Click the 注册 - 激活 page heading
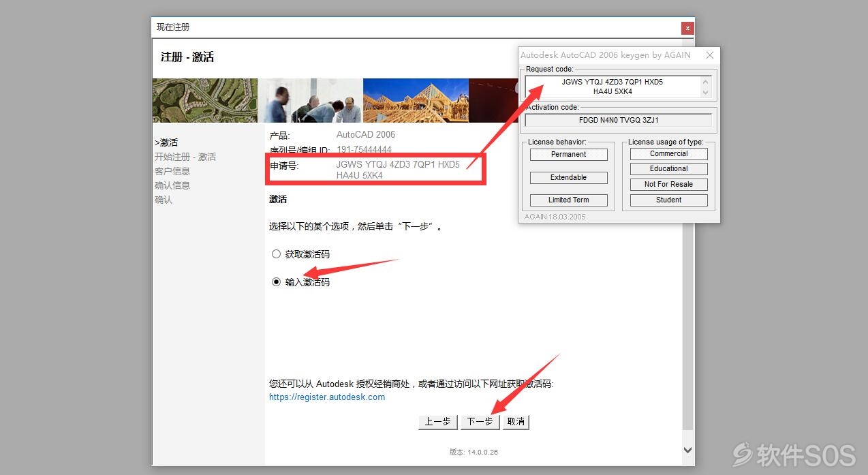Image resolution: width=868 pixels, height=475 pixels. coord(187,57)
